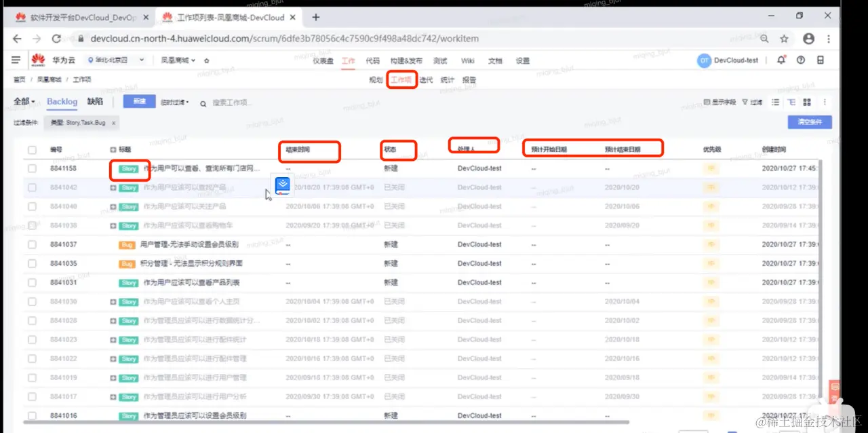Viewport: 868px width, 433px height.
Task: Open the 测试 menu
Action: point(440,60)
